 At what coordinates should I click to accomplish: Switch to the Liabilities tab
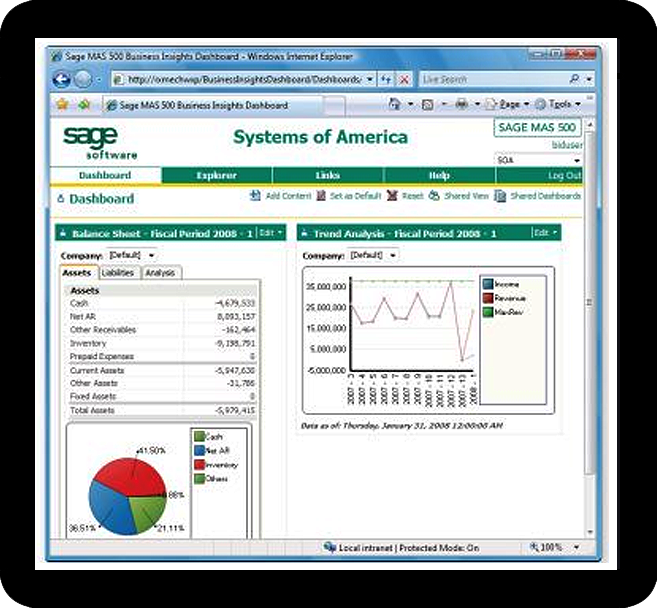point(118,272)
